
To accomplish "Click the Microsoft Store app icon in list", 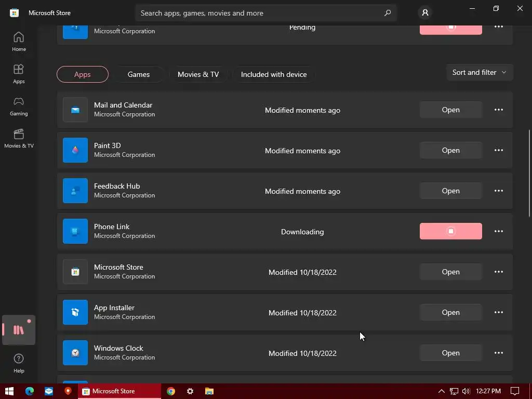I will tap(75, 272).
